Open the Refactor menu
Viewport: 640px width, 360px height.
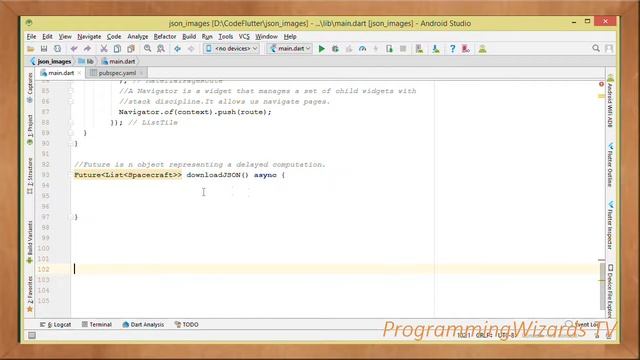(165, 36)
